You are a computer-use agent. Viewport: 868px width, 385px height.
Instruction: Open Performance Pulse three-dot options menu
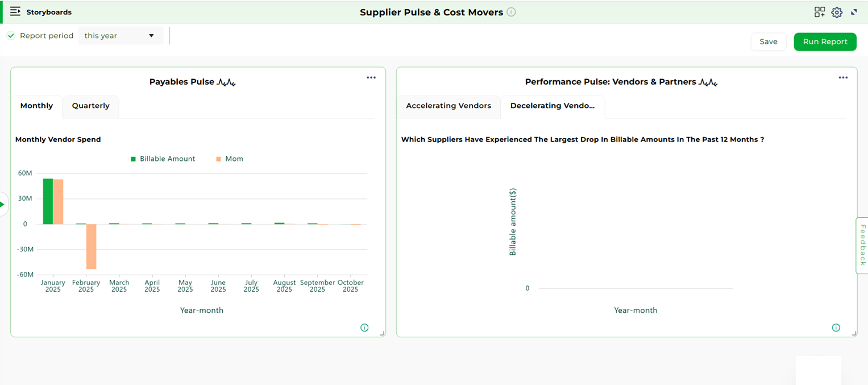(x=843, y=78)
